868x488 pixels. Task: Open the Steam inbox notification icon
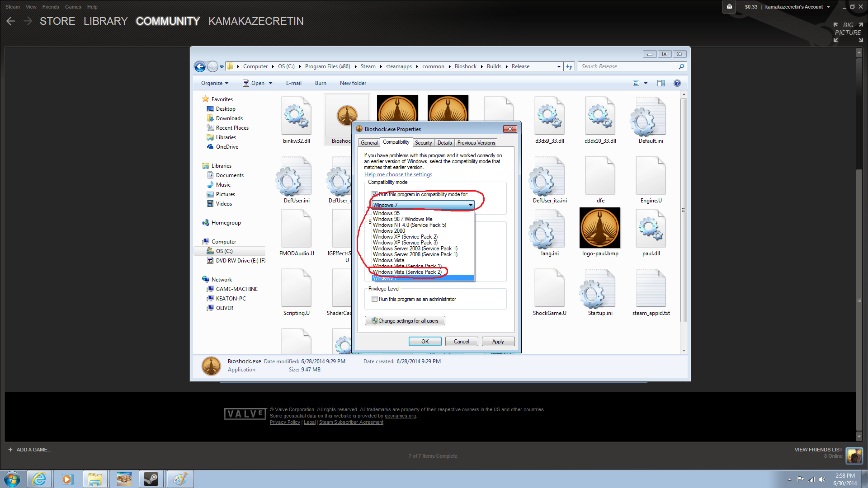(729, 7)
